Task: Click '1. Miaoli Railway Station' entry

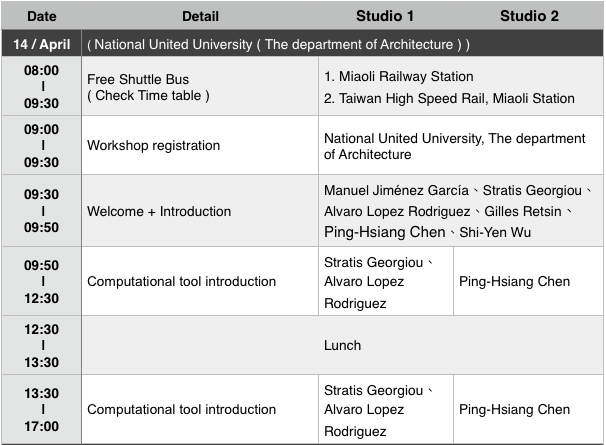Action: (398, 76)
